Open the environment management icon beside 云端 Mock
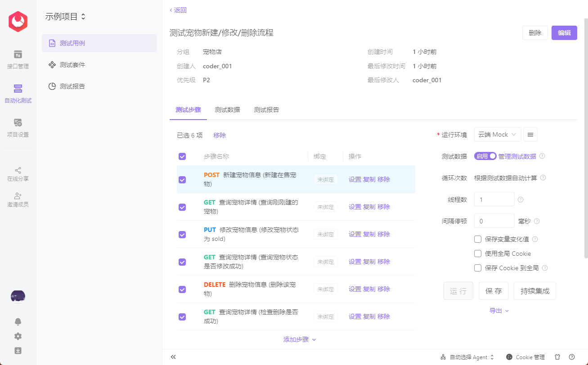The width and height of the screenshot is (588, 365). point(531,134)
